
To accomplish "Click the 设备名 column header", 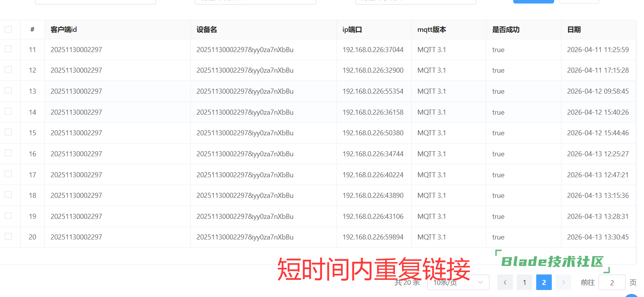I will pos(207,30).
